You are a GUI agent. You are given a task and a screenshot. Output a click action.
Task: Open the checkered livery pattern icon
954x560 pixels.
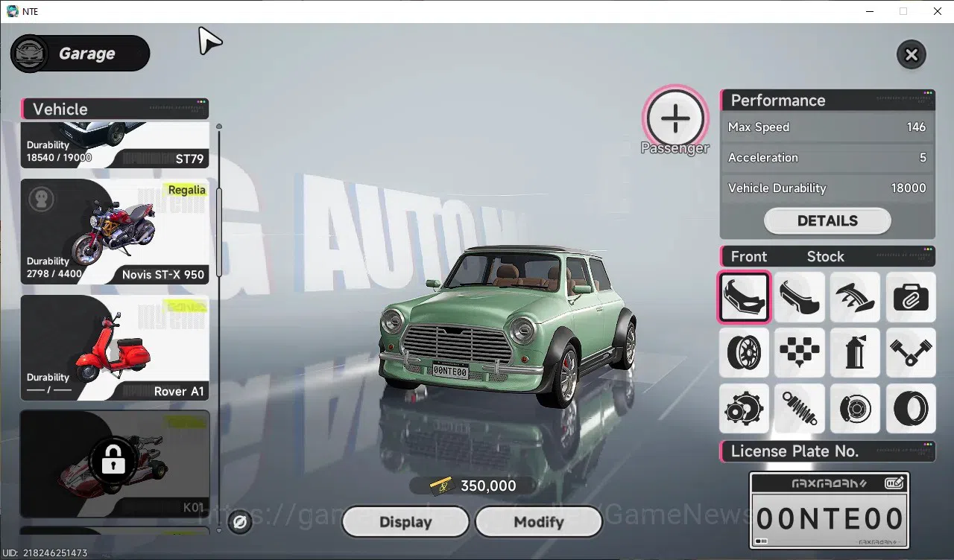(x=800, y=352)
